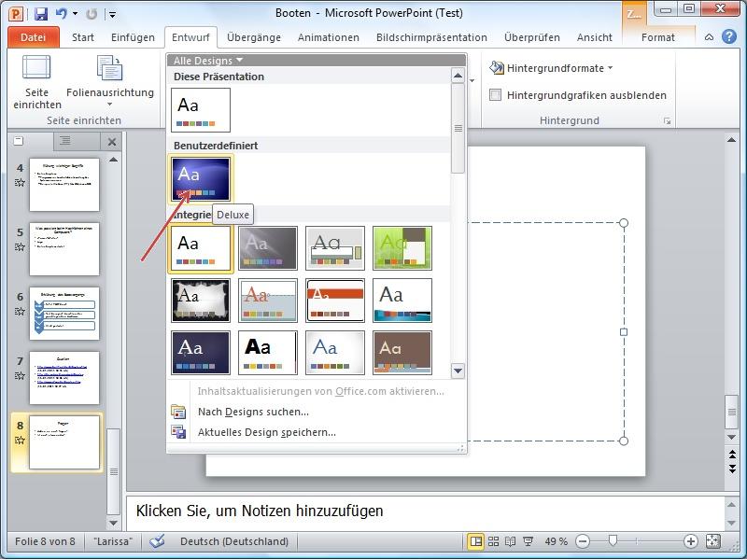Click design gallery resize grip handle
Viewport: 747px width, 560px height.
(x=460, y=448)
